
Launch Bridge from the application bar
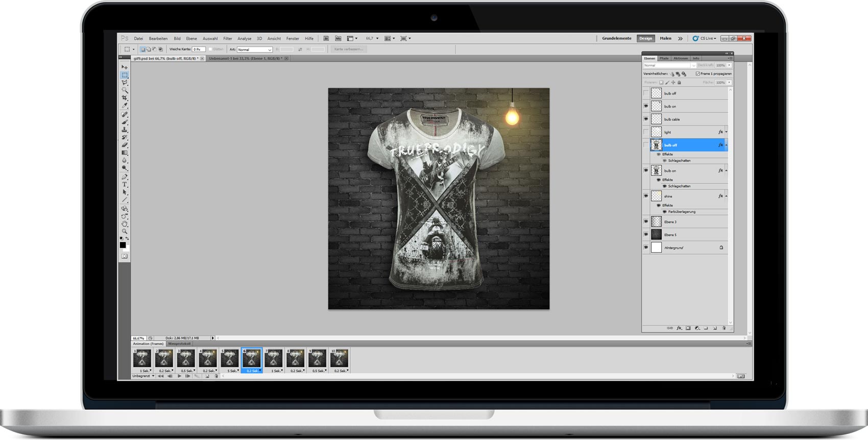coord(326,38)
